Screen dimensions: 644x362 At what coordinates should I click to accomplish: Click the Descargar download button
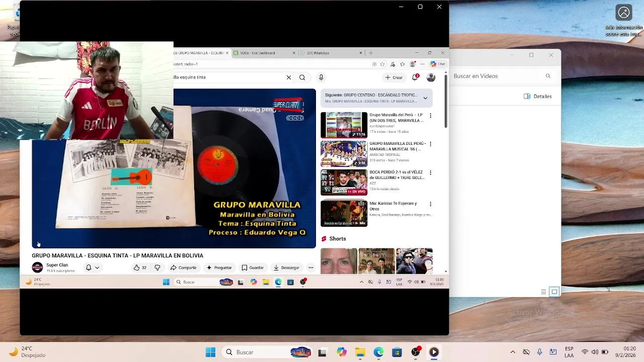click(286, 267)
